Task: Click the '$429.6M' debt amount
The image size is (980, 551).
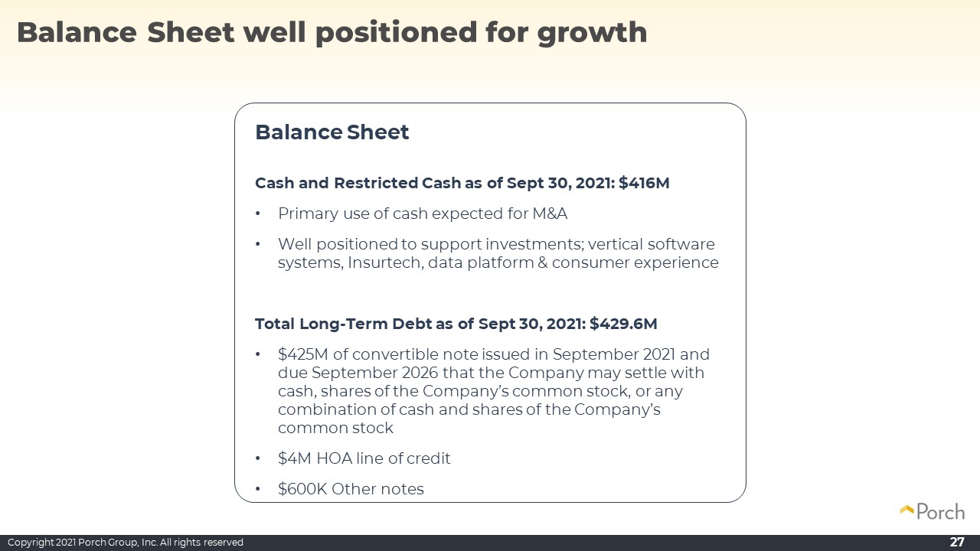Action: (x=623, y=324)
